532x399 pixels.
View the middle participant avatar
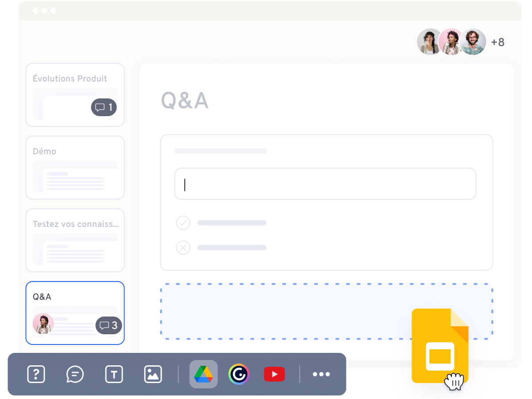click(x=451, y=42)
